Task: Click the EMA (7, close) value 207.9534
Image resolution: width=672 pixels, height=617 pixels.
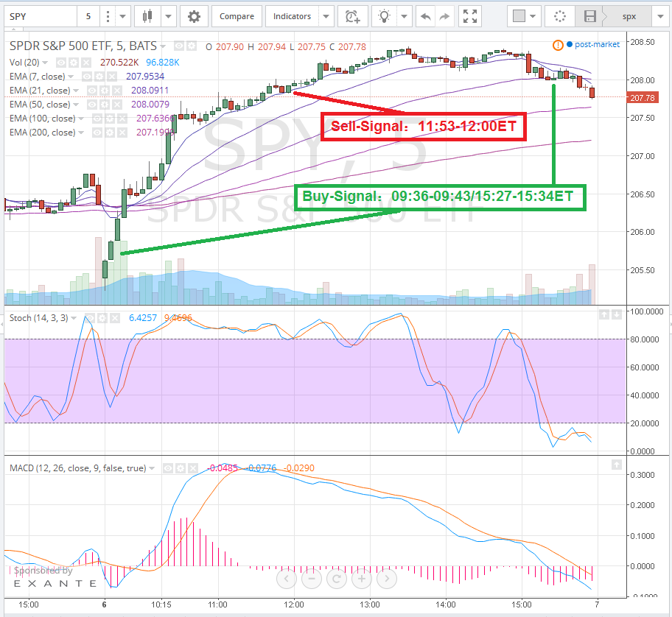Action: tap(145, 77)
